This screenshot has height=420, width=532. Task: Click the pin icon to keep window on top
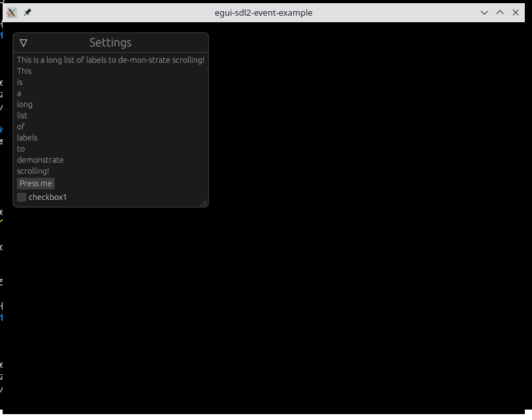tap(27, 12)
